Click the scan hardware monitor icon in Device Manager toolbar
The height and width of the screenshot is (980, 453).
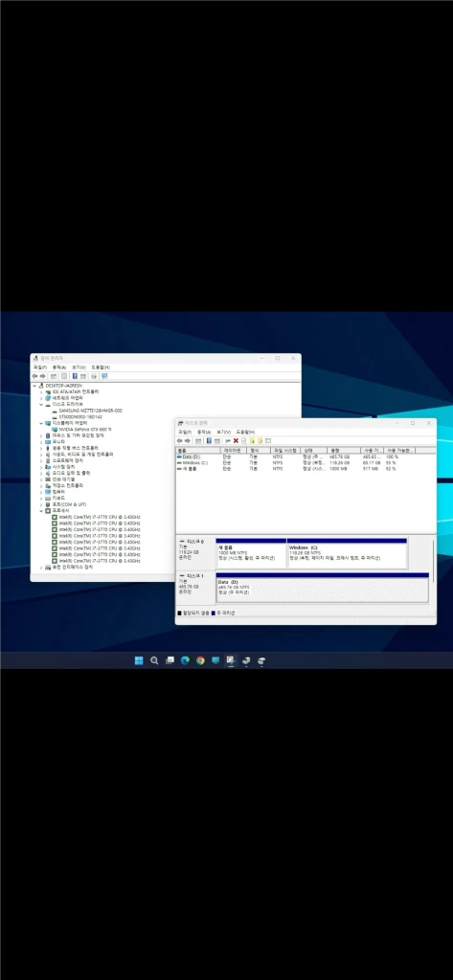pos(104,376)
